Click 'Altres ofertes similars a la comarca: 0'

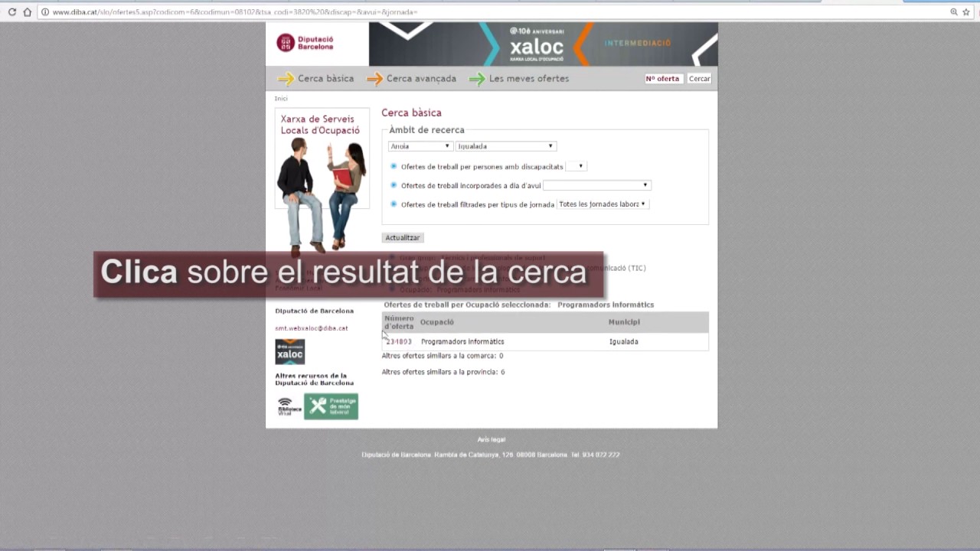443,356
